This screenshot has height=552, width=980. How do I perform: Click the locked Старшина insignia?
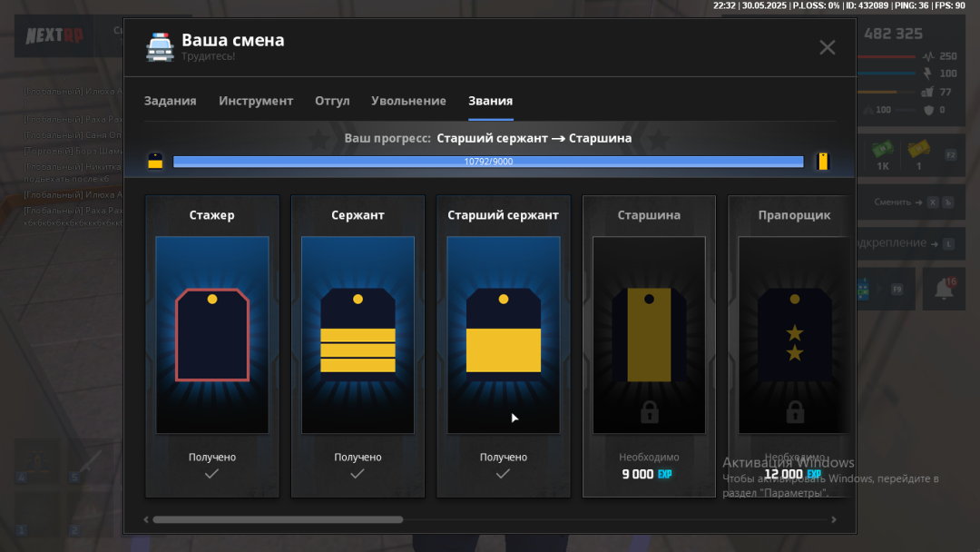click(x=649, y=334)
